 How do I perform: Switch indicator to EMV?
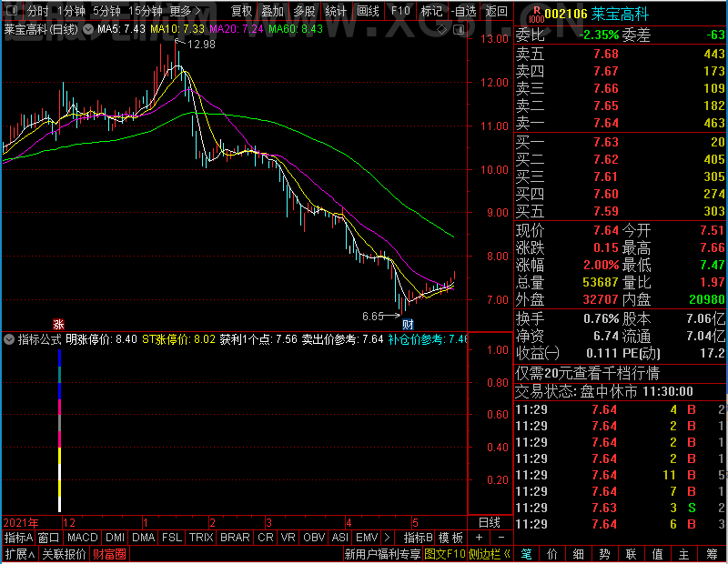point(367,538)
